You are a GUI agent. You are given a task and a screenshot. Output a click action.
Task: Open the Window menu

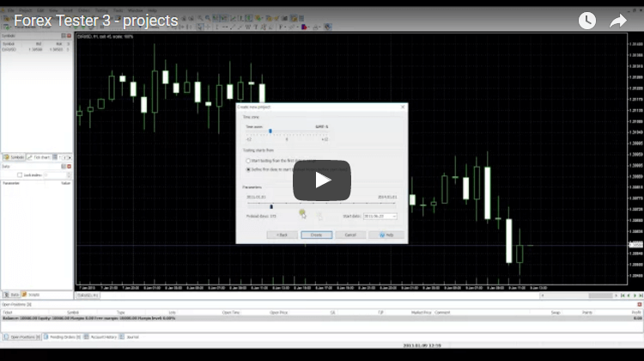pos(135,10)
